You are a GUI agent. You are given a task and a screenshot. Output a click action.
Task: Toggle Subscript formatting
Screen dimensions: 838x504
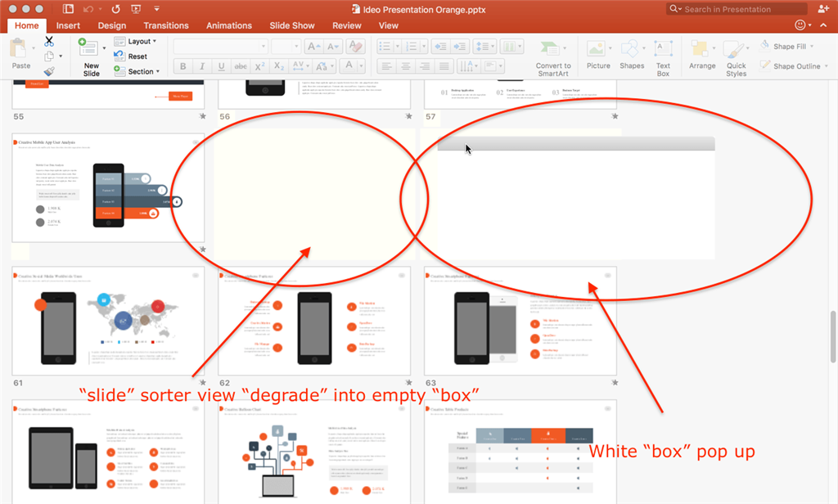[x=279, y=66]
